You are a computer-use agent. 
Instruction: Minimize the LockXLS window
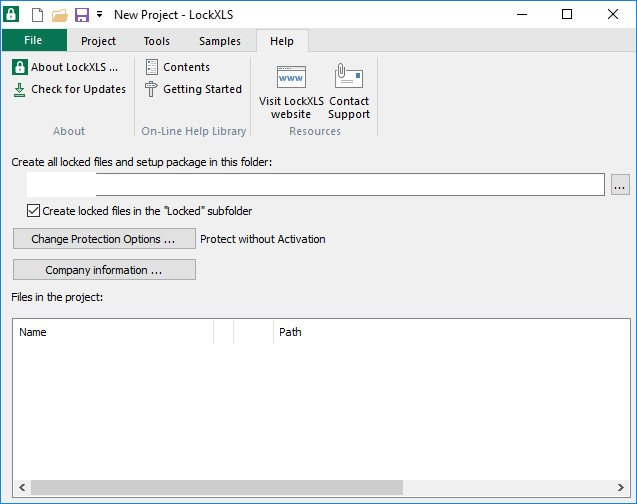point(522,15)
